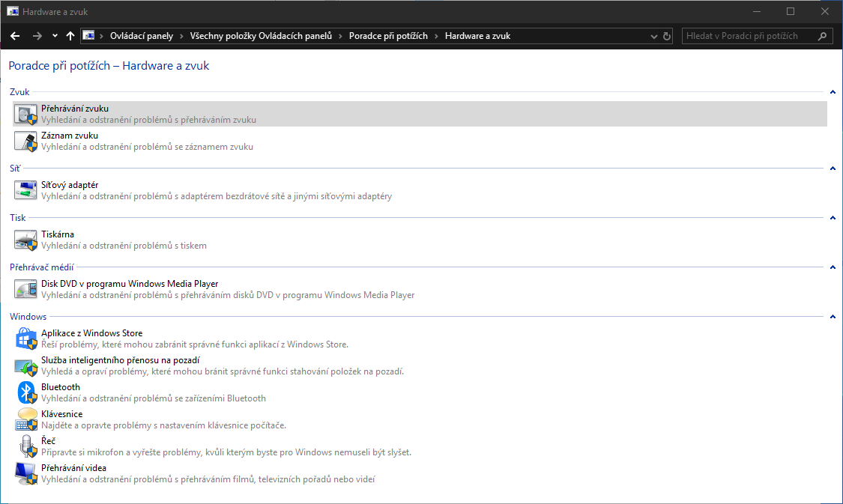
Task: Go to Ovládací panely breadcrumb
Action: (141, 36)
